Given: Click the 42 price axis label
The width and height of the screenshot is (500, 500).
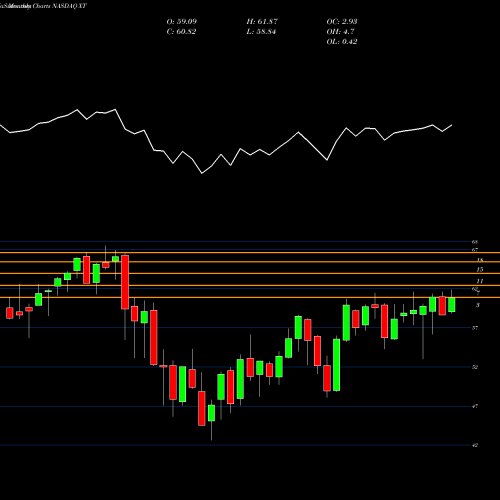Looking at the screenshot, I should tap(475, 445).
